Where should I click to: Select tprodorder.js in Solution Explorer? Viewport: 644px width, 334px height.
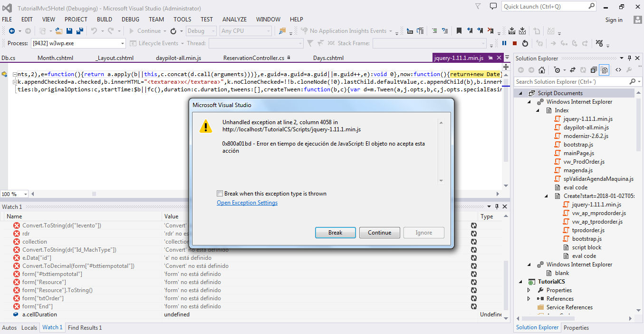(x=588, y=230)
